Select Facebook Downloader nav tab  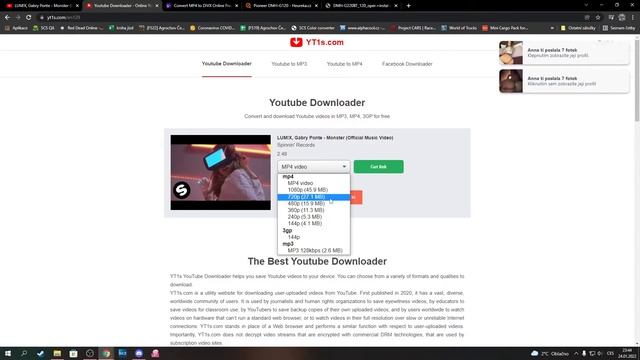click(x=407, y=64)
